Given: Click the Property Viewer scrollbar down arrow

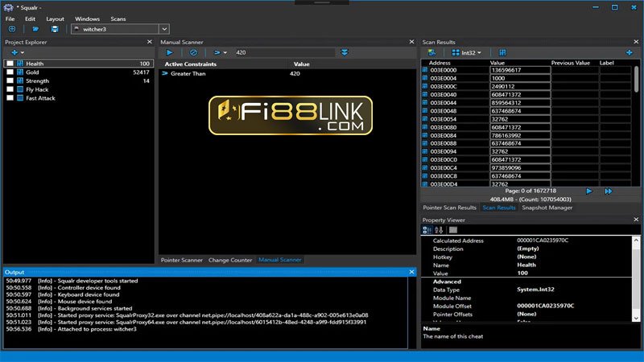Looking at the screenshot, I should click(x=636, y=318).
